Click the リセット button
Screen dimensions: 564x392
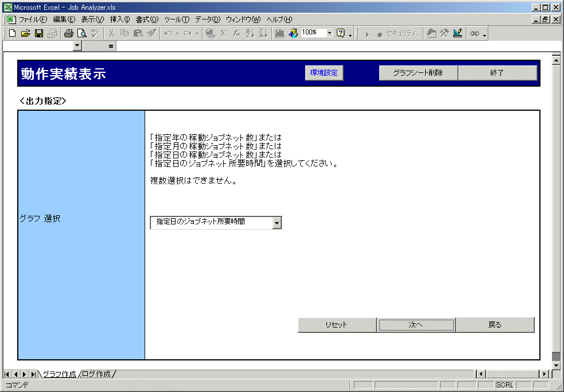337,325
